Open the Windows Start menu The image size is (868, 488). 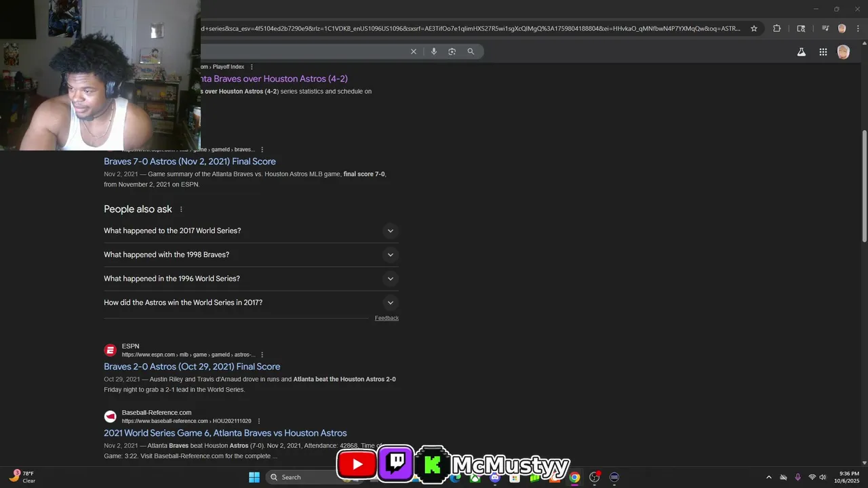tap(254, 477)
